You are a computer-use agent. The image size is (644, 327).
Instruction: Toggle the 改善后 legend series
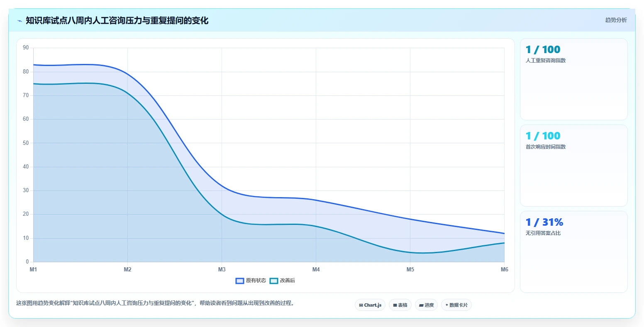(282, 281)
